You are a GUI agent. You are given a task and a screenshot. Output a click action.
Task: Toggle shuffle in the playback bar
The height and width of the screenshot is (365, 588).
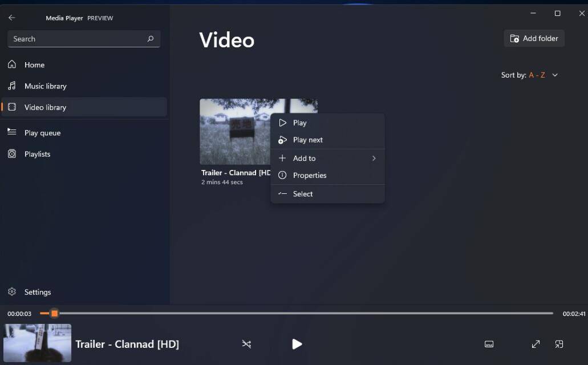(x=246, y=344)
